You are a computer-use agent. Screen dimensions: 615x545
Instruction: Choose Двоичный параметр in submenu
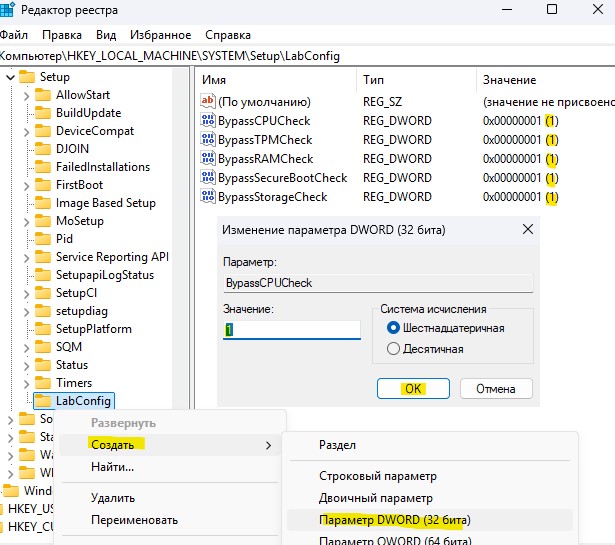click(x=430, y=498)
